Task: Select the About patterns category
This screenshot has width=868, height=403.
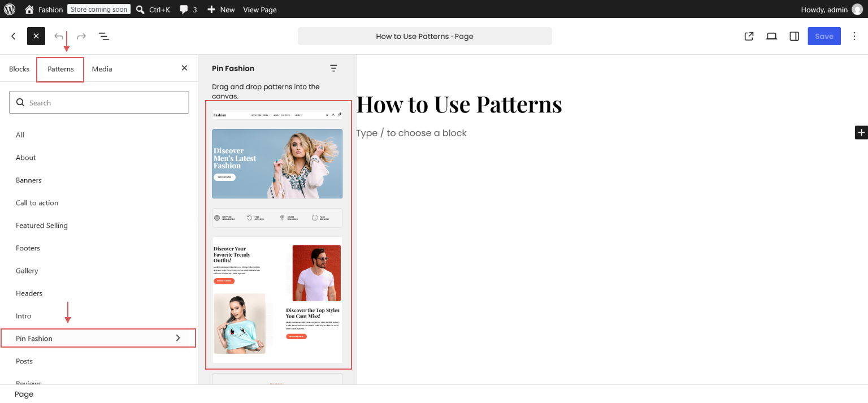Action: 99,158
